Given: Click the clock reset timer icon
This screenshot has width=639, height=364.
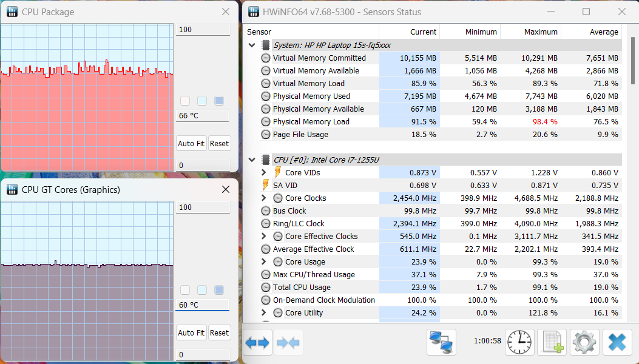Looking at the screenshot, I should pyautogui.click(x=519, y=342).
